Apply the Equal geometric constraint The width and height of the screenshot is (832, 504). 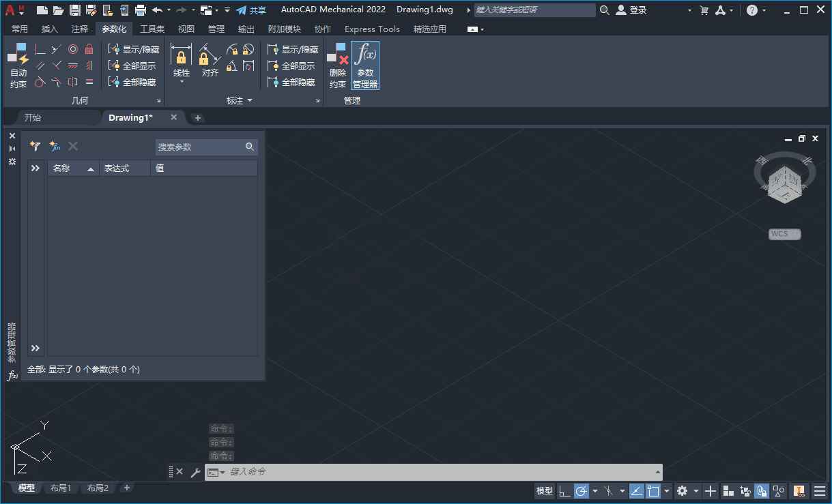[89, 82]
